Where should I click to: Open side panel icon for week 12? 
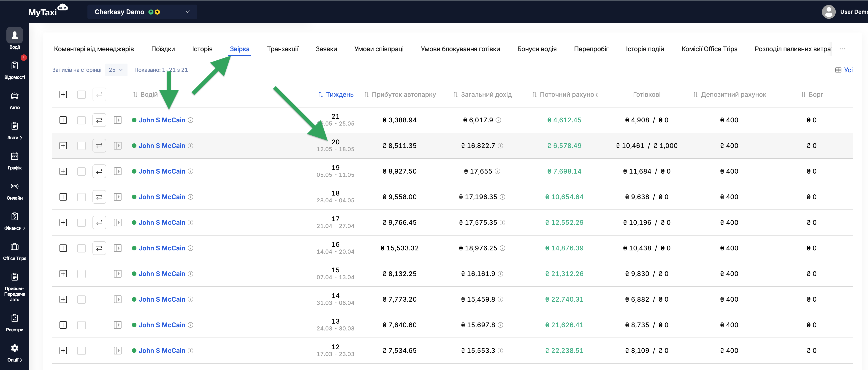pos(118,351)
